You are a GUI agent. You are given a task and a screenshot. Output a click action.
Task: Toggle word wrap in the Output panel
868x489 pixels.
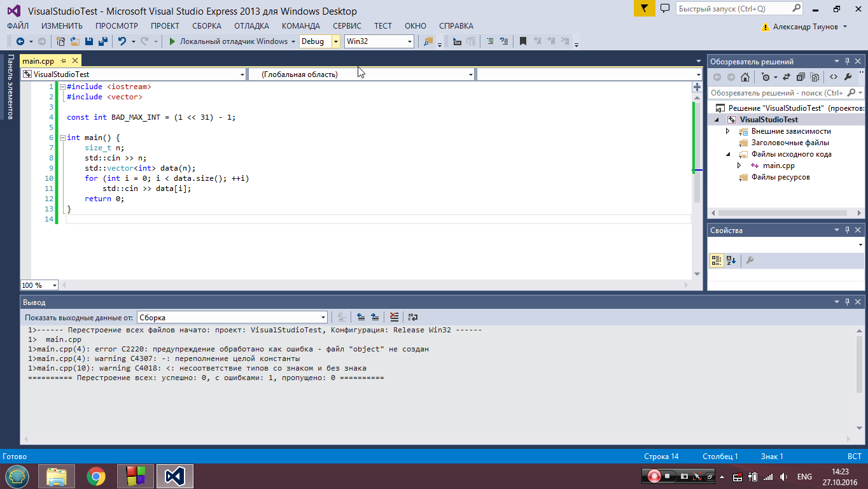pyautogui.click(x=413, y=316)
